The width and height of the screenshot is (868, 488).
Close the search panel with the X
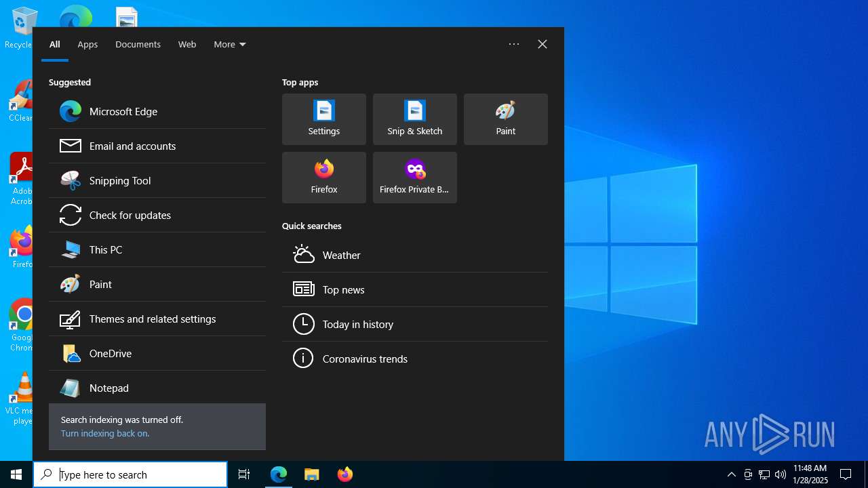click(x=542, y=44)
